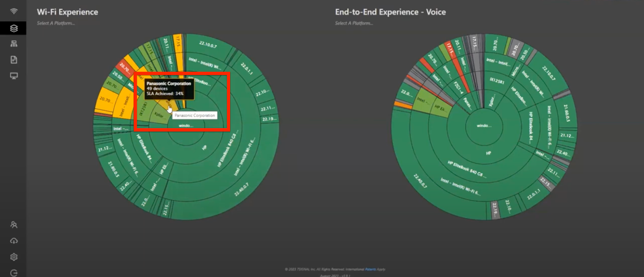This screenshot has width=644, height=277.
Task: Select 22.40.0.7 segment in Wi-Fi chart
Action: [x=242, y=189]
